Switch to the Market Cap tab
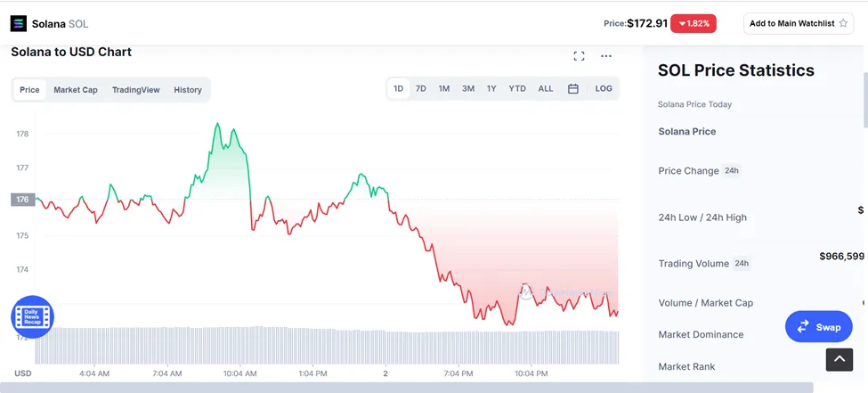Viewport: 868px width, 393px height. (76, 90)
